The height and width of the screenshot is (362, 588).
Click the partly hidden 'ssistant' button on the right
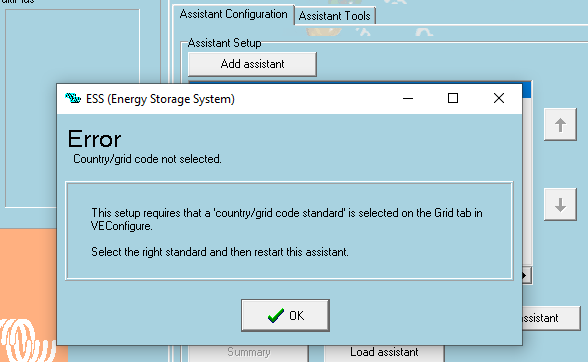550,318
